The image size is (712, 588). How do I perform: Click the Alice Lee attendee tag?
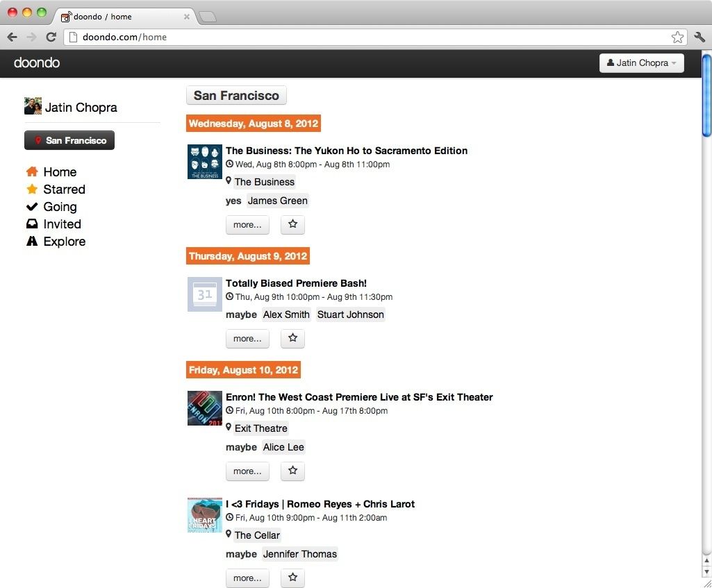pos(283,447)
